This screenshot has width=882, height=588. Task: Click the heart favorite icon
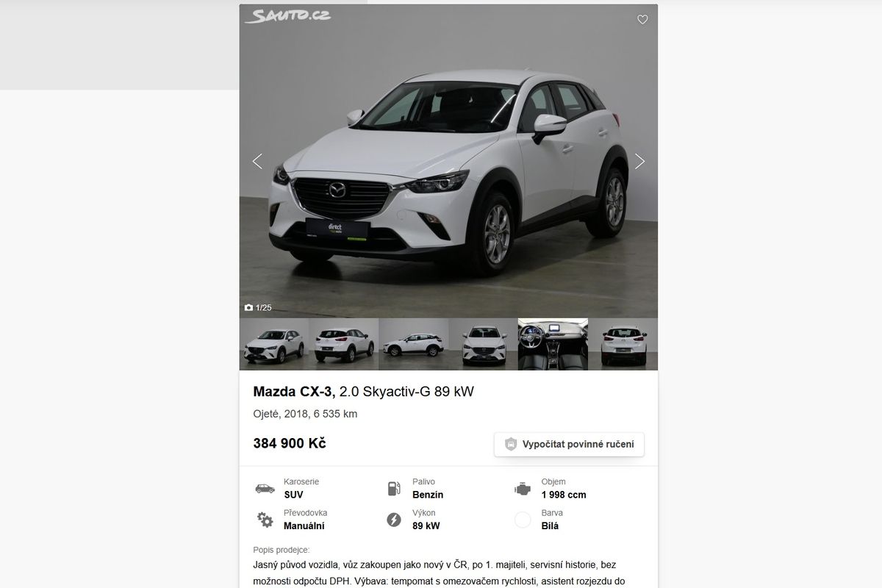coord(642,20)
